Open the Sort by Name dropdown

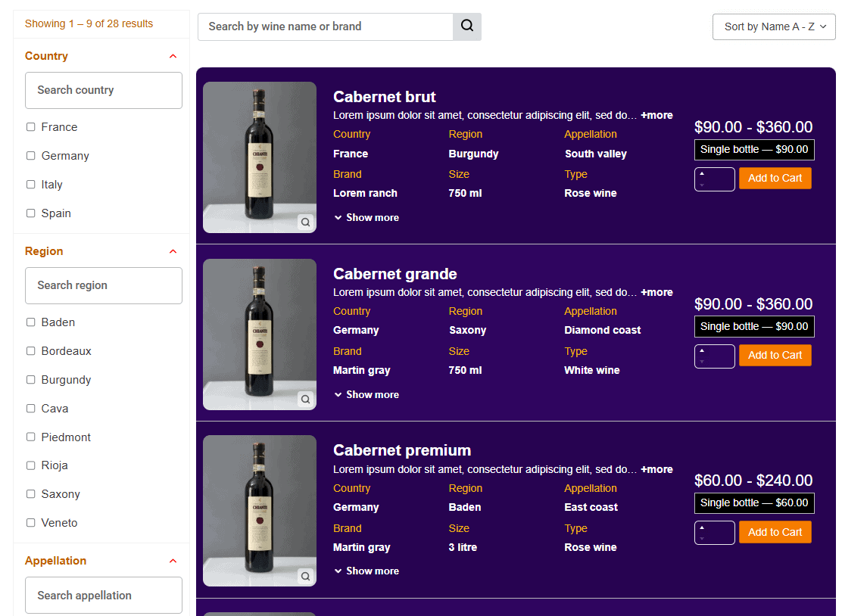pyautogui.click(x=773, y=26)
